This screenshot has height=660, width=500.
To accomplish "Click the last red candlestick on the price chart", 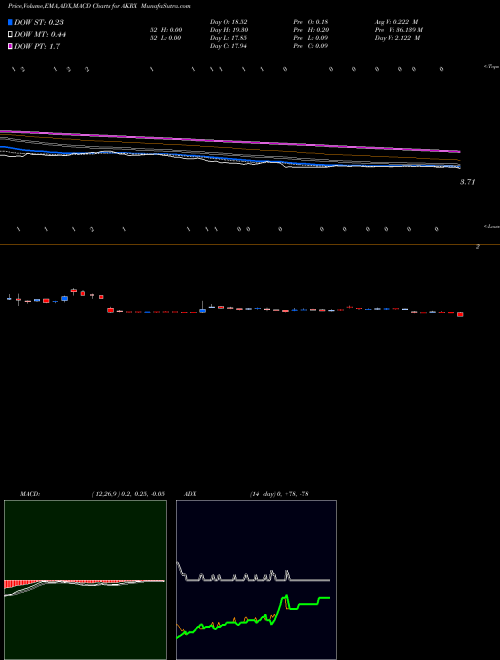I will click(x=460, y=314).
